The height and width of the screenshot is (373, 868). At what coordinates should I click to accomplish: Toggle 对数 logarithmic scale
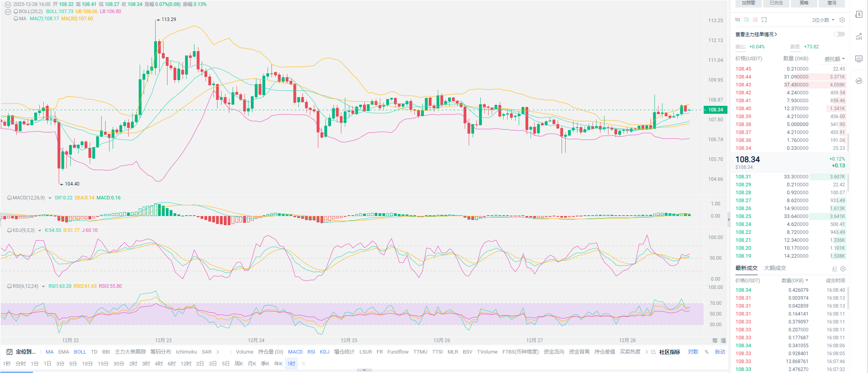pos(693,352)
